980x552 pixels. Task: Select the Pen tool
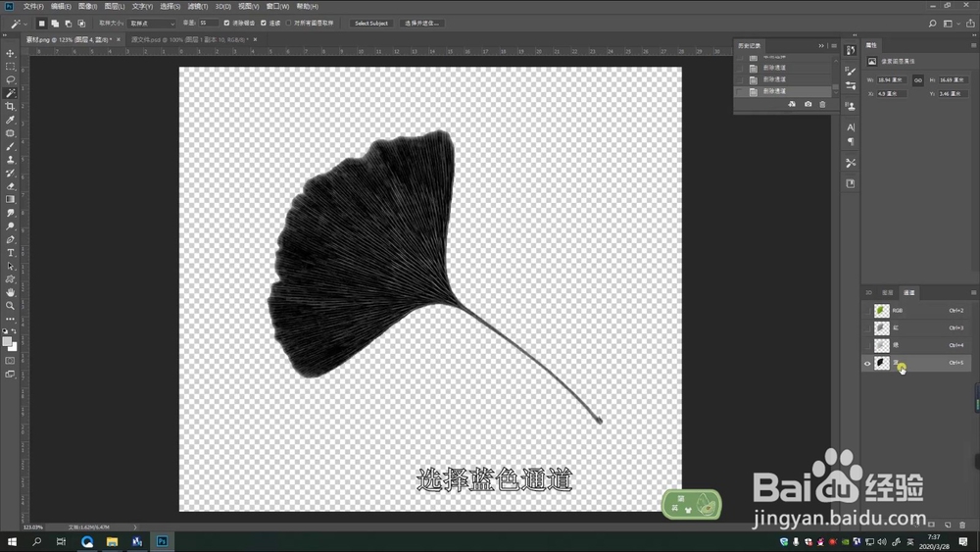[x=10, y=239]
